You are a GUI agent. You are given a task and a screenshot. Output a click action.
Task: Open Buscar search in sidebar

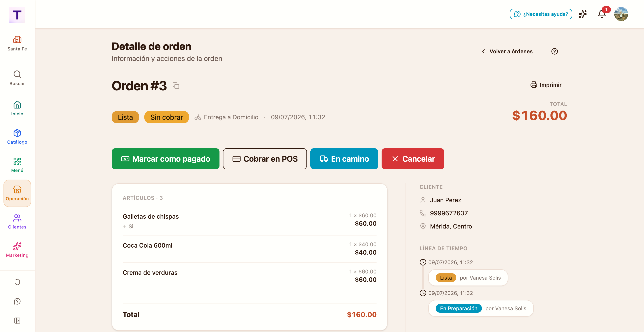point(17,78)
